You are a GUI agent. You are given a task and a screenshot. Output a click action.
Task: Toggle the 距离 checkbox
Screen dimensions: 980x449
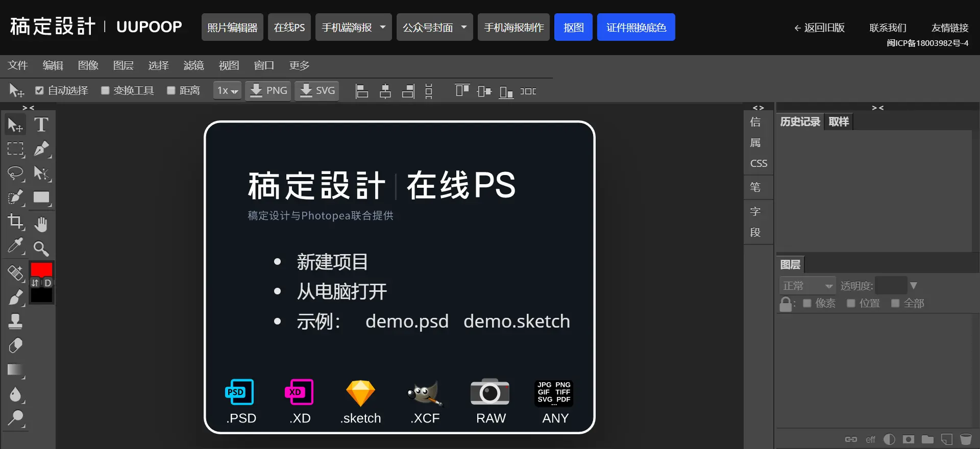point(171,90)
